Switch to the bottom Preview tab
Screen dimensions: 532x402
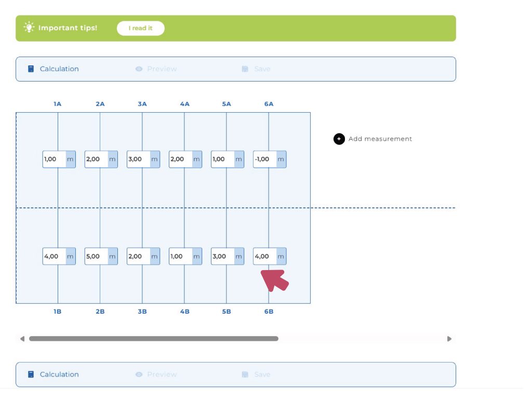(x=162, y=374)
